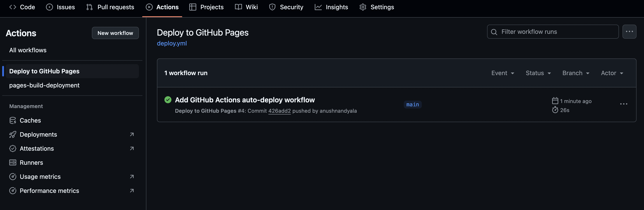
Task: Click the Settings gear icon
Action: point(363,7)
